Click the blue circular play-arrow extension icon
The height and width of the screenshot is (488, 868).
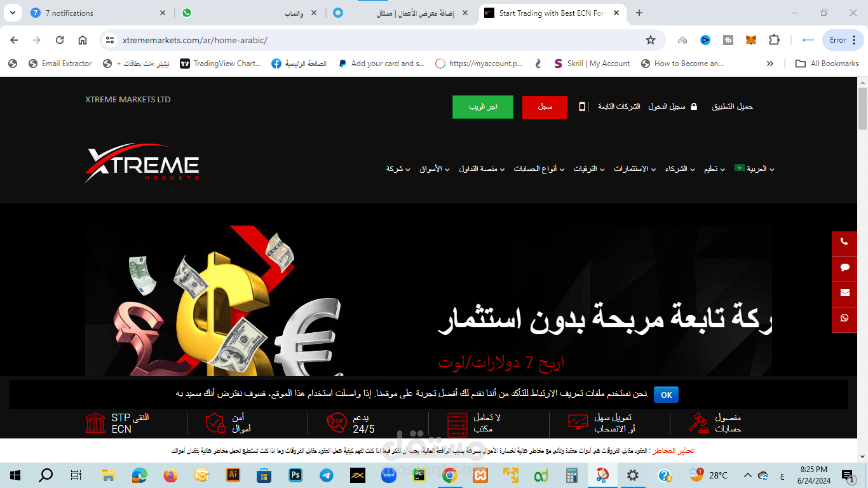tap(705, 40)
